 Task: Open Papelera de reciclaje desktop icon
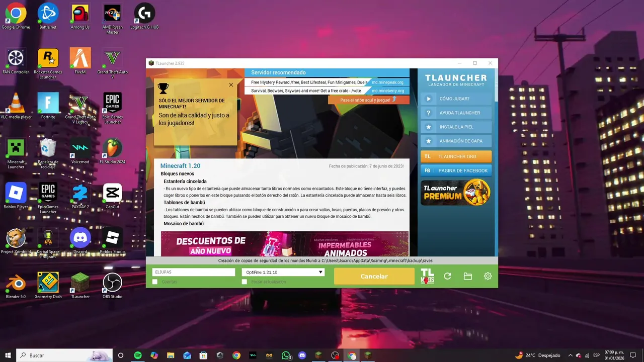(x=48, y=153)
